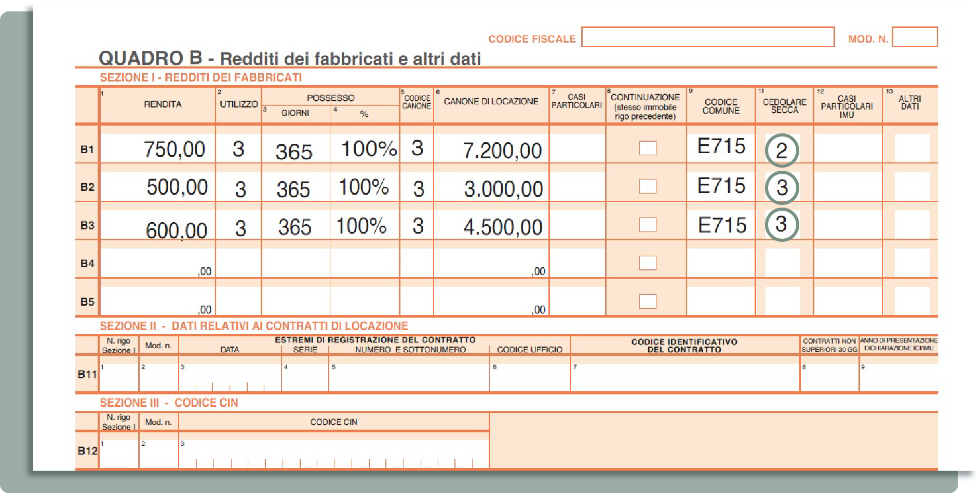Click the RENDITA value 750,00 on B1
Screen dimensions: 980x493
coord(173,149)
